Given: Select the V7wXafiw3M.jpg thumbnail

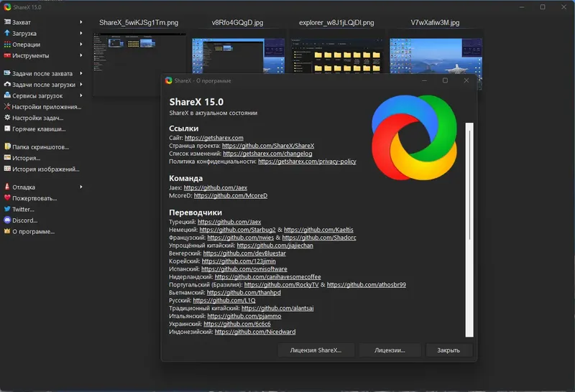Looking at the screenshot, I should click(436, 55).
